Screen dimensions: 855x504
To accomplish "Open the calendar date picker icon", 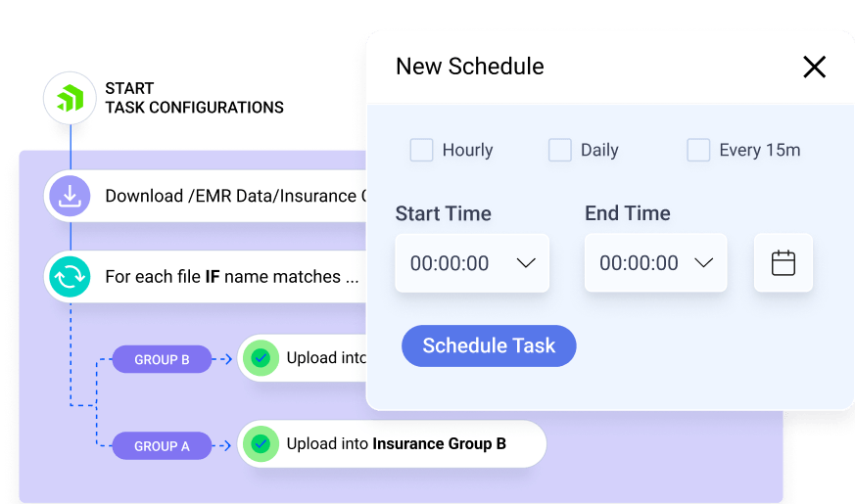I will (x=784, y=263).
